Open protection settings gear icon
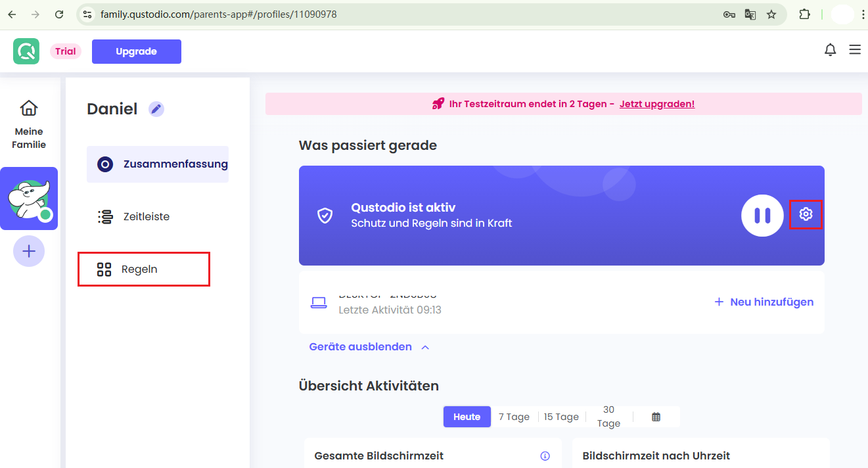The height and width of the screenshot is (468, 868). point(806,214)
